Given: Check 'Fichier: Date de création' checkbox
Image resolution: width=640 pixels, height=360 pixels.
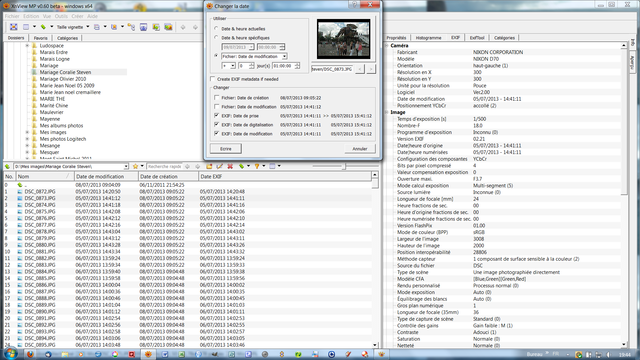Looking at the screenshot, I should point(217,98).
